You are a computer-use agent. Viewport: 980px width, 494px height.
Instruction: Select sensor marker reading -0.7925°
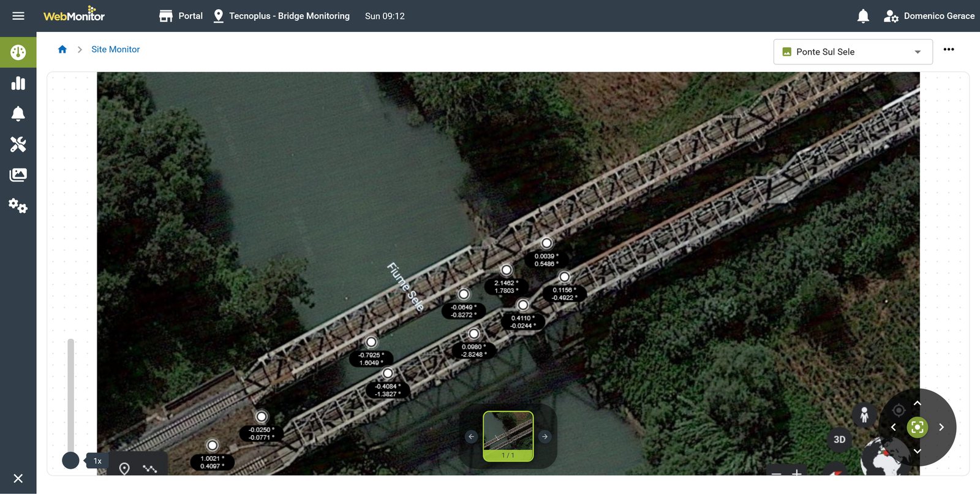[371, 342]
